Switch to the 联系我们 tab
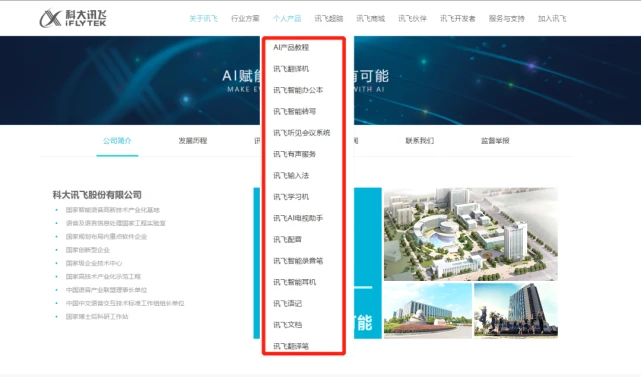Image resolution: width=641 pixels, height=377 pixels. (x=420, y=141)
